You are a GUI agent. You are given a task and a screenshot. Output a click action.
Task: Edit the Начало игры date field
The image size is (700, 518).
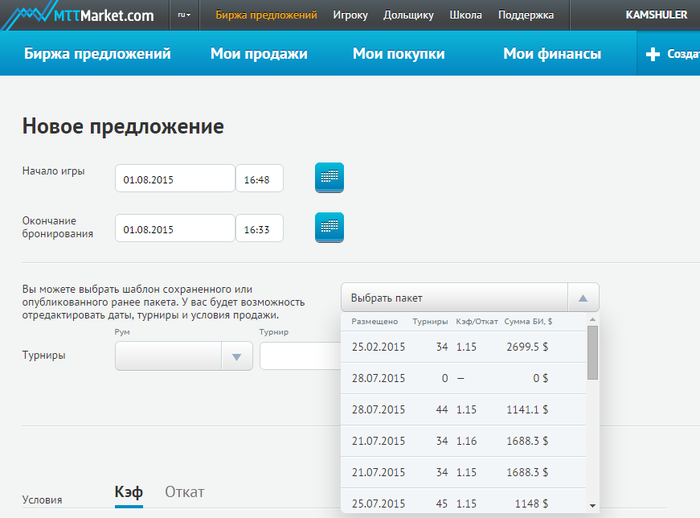click(175, 179)
